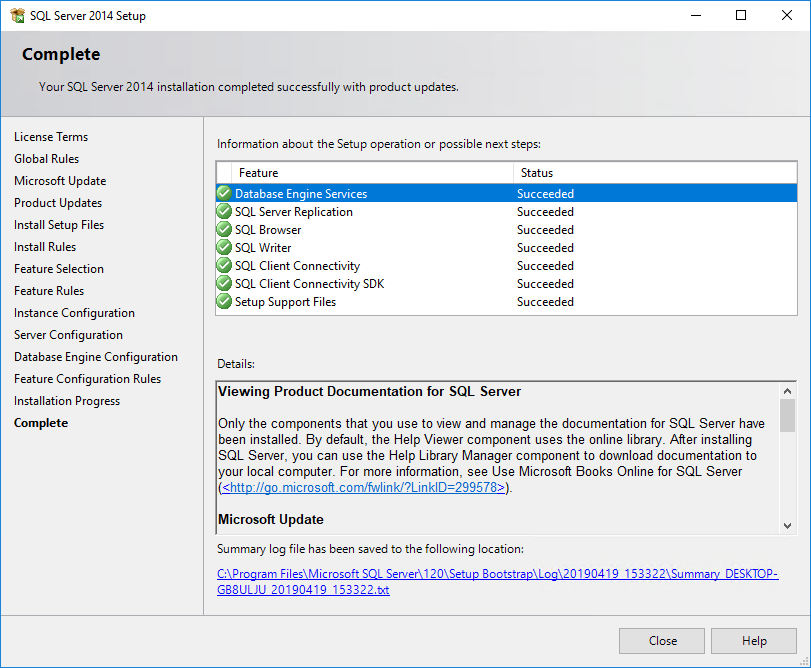
Task: Click the bold Complete step in sidebar
Action: coord(41,423)
